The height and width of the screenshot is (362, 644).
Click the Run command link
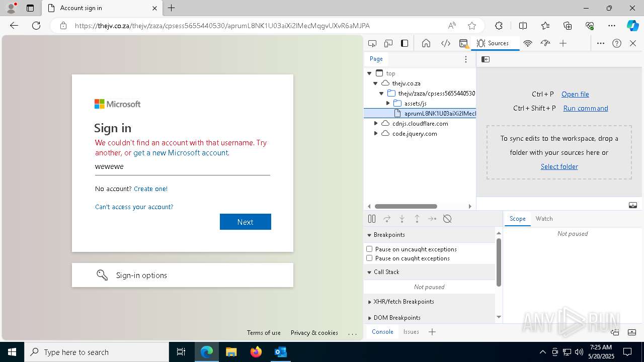pyautogui.click(x=586, y=108)
